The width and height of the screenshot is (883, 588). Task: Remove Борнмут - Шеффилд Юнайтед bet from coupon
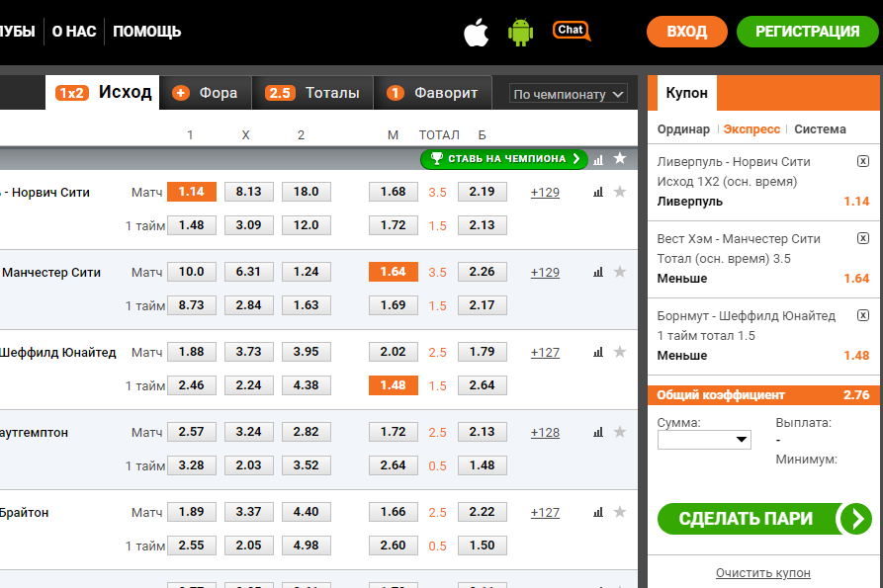862,315
